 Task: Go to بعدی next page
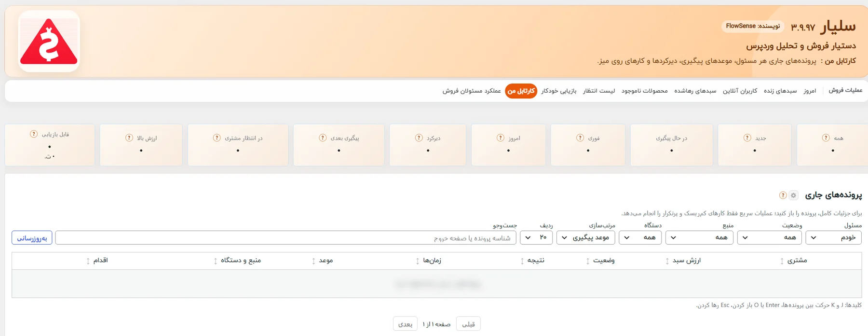tap(405, 324)
